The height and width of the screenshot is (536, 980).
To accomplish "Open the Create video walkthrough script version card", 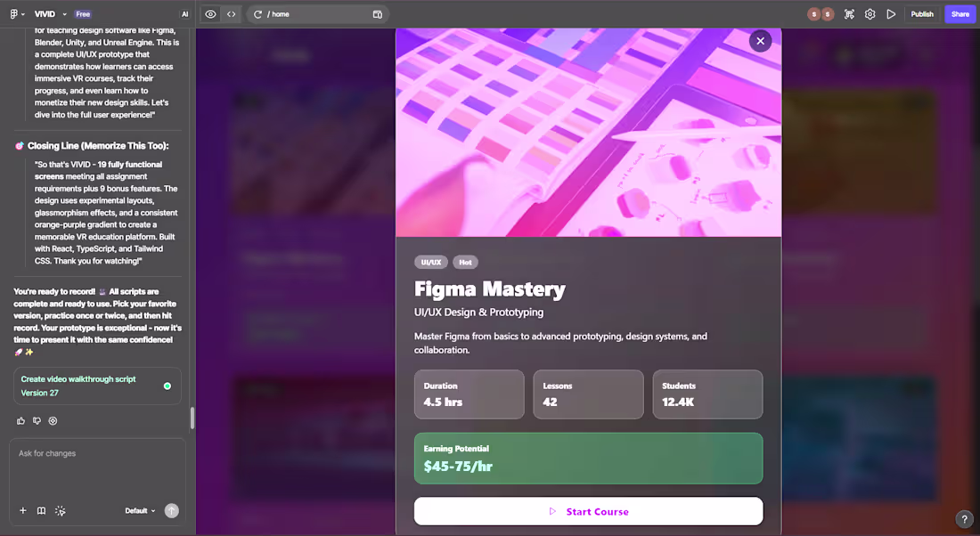I will 97,386.
